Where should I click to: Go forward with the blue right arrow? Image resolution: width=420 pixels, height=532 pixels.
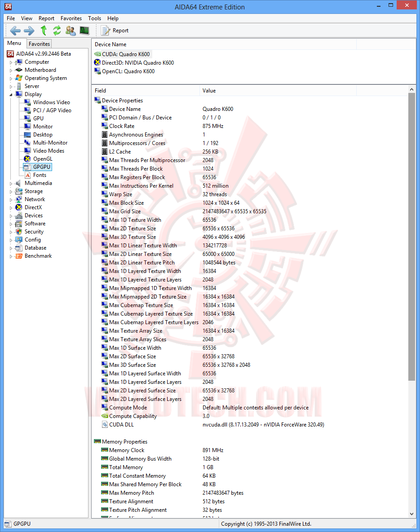click(29, 31)
